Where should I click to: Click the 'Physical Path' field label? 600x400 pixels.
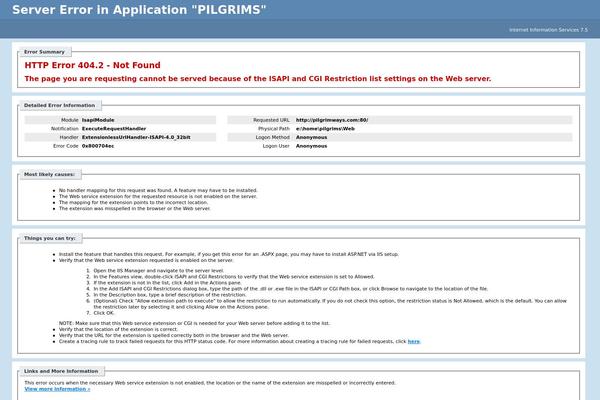pos(274,129)
